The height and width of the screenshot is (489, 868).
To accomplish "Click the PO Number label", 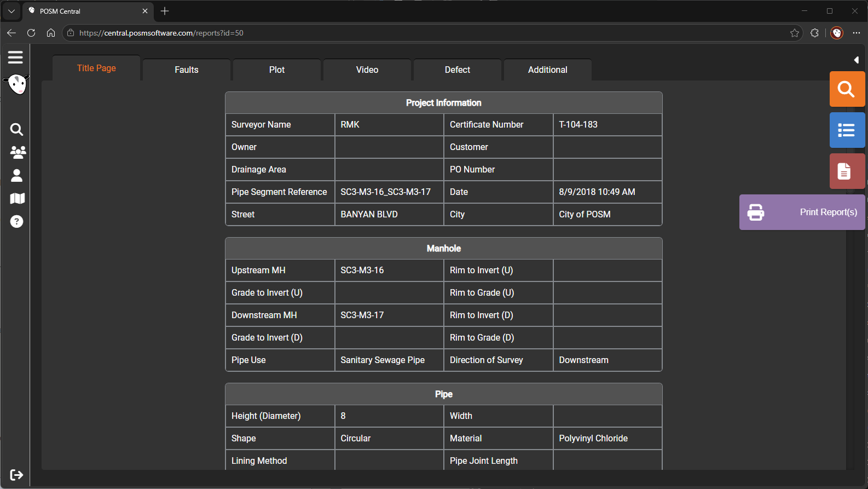I will click(472, 169).
